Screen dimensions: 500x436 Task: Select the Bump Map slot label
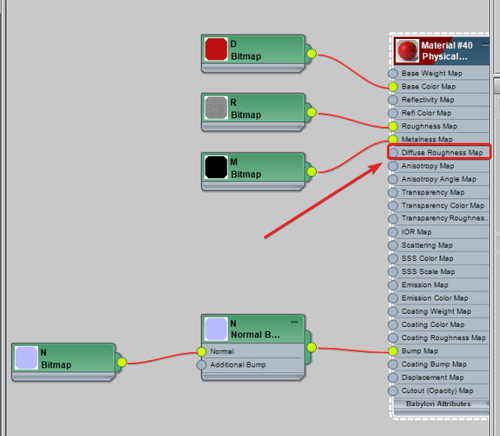click(x=420, y=351)
